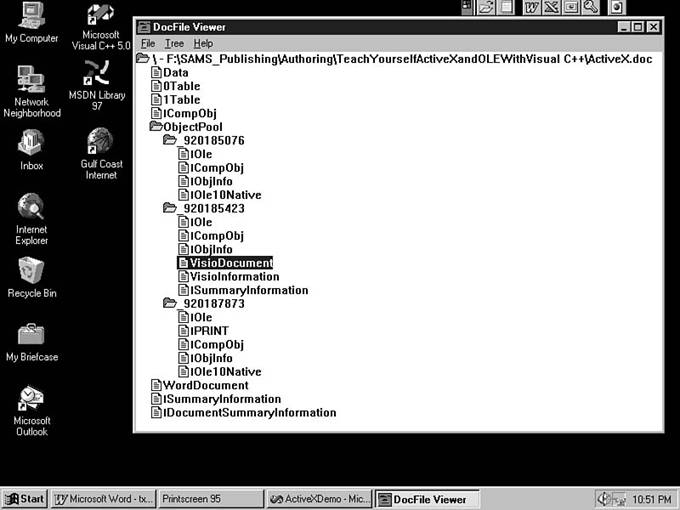
Task: Launch Microsoft Visual C++ 5.0 shortcut
Action: click(x=99, y=17)
